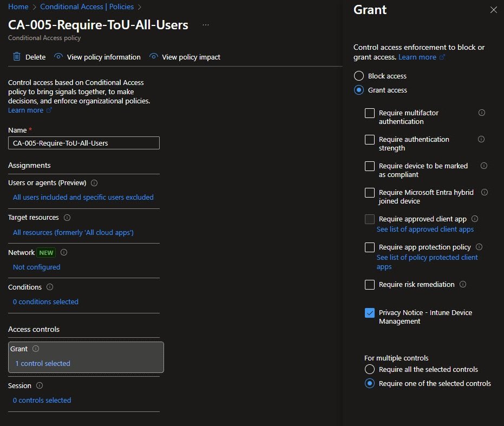Enable Require multifactor authentication checkbox
Viewport: 504px width, 426px height.
[x=370, y=113]
